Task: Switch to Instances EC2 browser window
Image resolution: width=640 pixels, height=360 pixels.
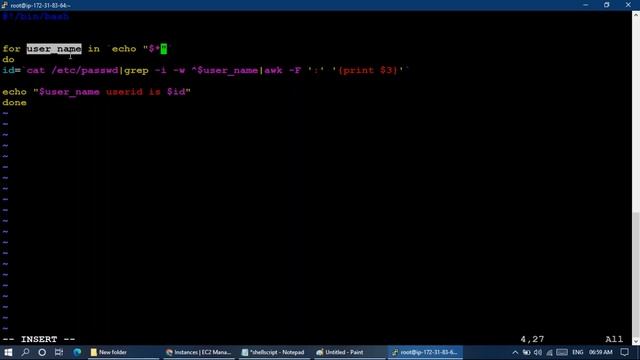Action: click(199, 352)
